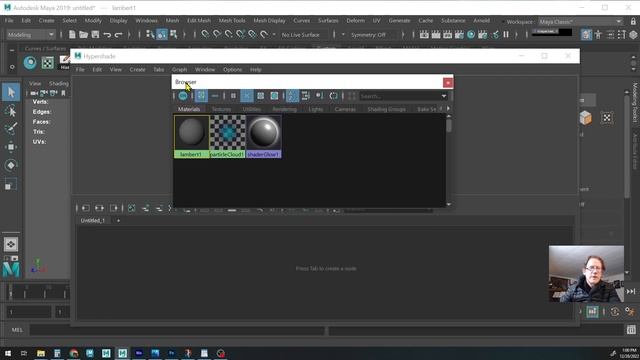The height and width of the screenshot is (360, 640).
Task: Click the Open Scene folder icon
Action: pyautogui.click(x=83, y=35)
